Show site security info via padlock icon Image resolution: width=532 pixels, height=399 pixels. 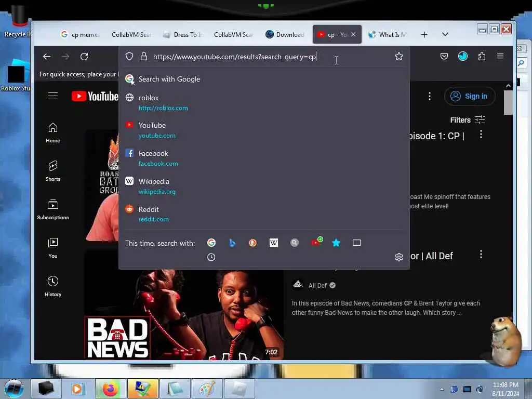[144, 56]
